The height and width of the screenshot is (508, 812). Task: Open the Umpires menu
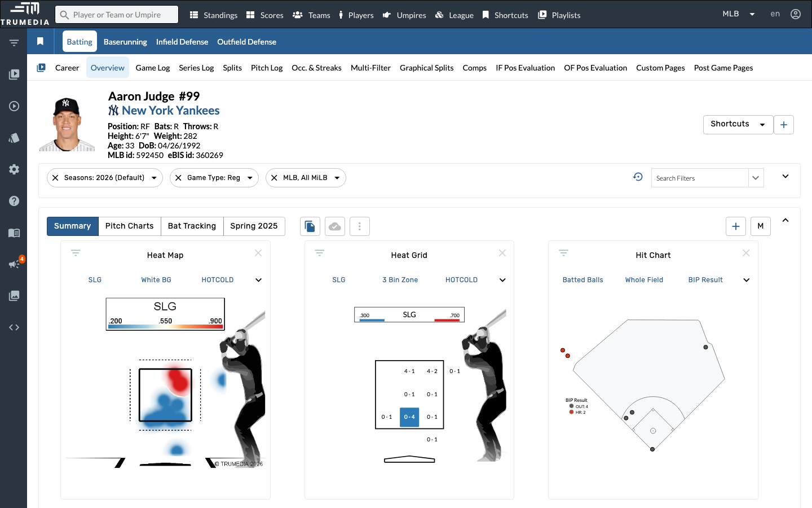coord(404,15)
